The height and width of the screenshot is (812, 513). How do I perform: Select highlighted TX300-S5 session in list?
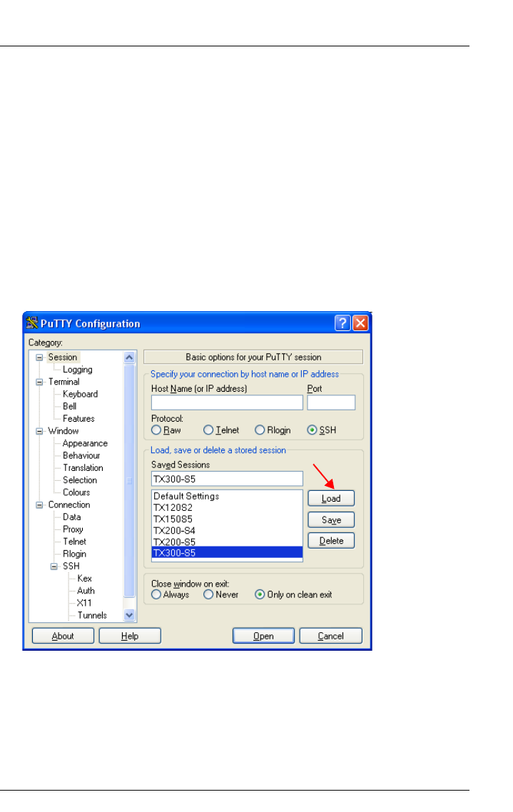click(228, 552)
